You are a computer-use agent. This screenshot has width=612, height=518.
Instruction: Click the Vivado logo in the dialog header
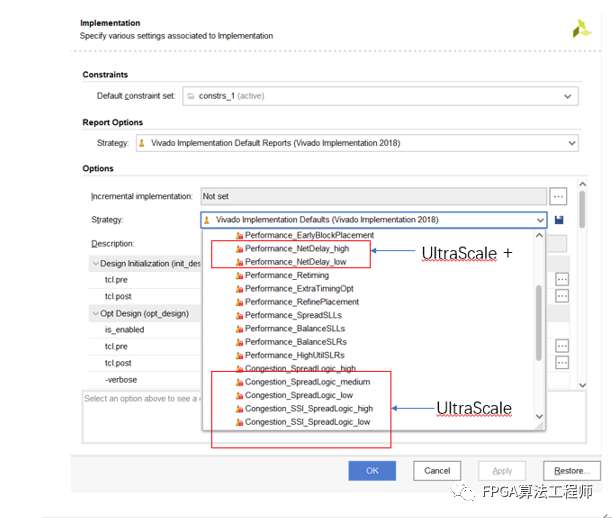[581, 29]
